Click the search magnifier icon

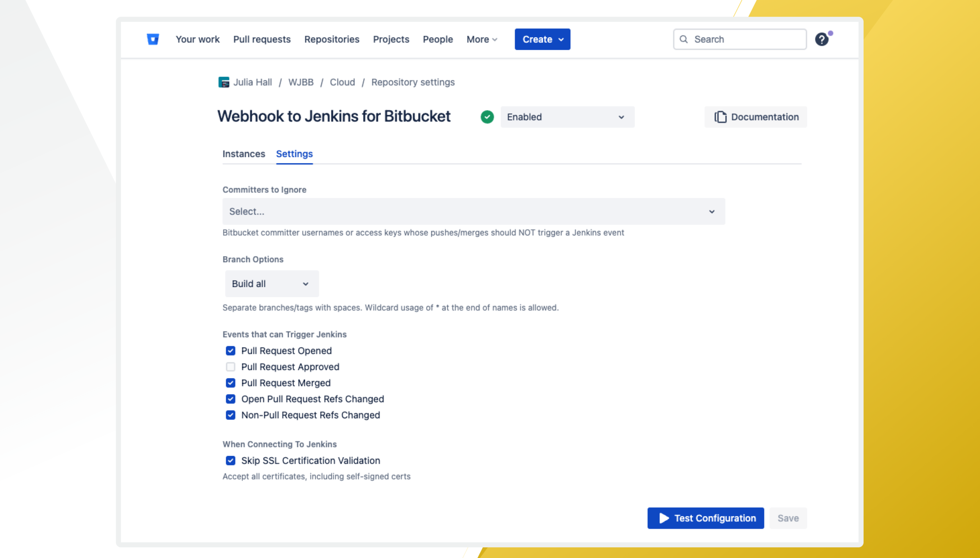click(684, 39)
